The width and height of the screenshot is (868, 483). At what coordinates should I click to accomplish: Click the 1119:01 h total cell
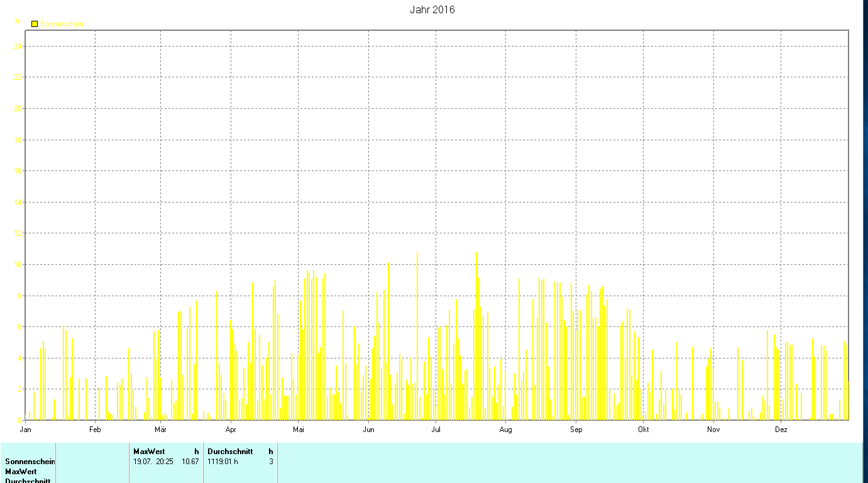[x=222, y=462]
